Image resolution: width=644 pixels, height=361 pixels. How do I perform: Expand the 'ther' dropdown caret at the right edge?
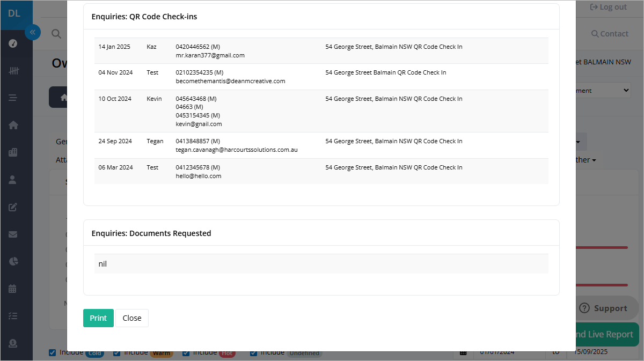(x=594, y=160)
